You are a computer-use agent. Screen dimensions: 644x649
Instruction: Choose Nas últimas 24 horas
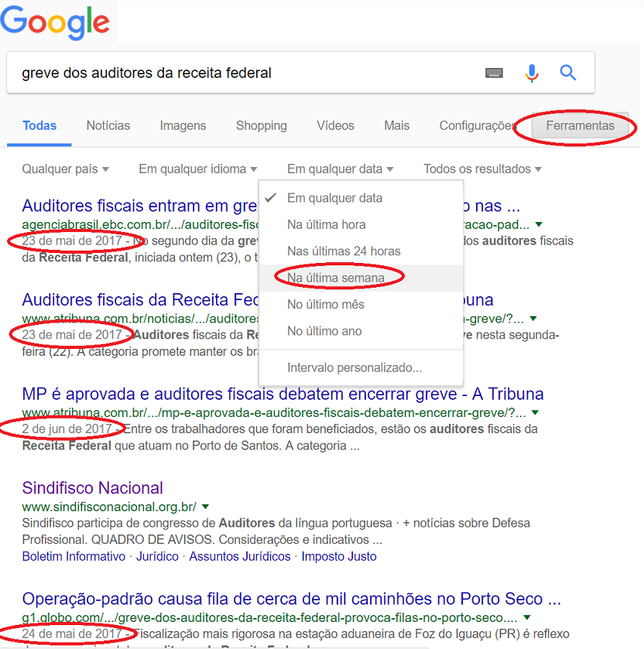point(361,251)
